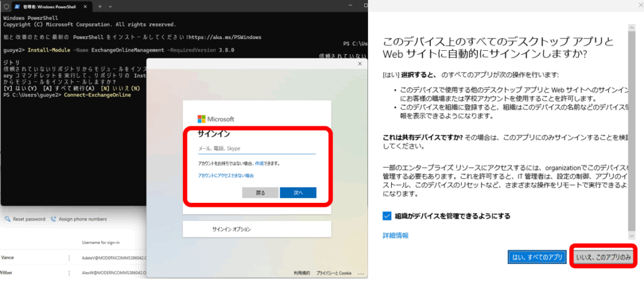644x284 pixels.
Task: Open the 詳細情報 link
Action: tap(396, 236)
